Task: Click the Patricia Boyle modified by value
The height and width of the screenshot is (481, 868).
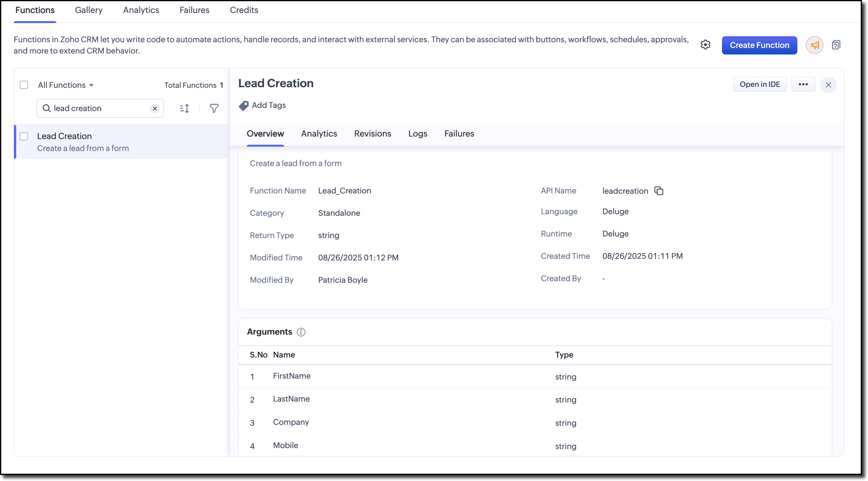Action: tap(343, 280)
